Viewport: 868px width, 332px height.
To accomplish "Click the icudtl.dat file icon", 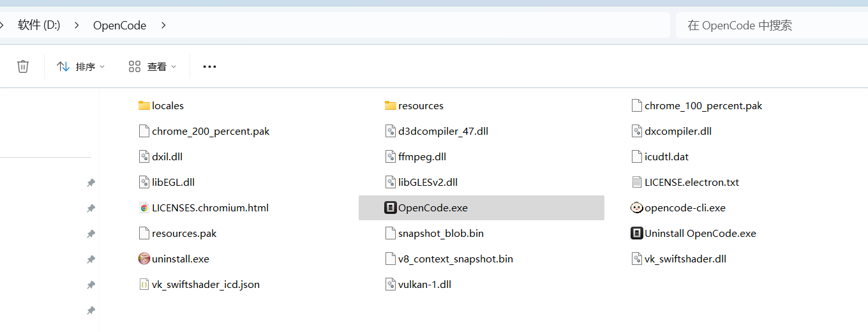I will [636, 156].
